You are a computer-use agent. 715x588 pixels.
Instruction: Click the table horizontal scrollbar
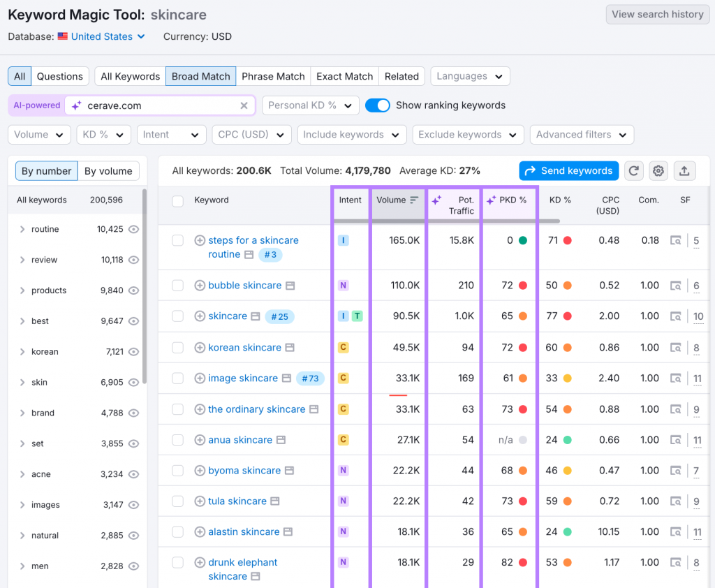[447, 221]
